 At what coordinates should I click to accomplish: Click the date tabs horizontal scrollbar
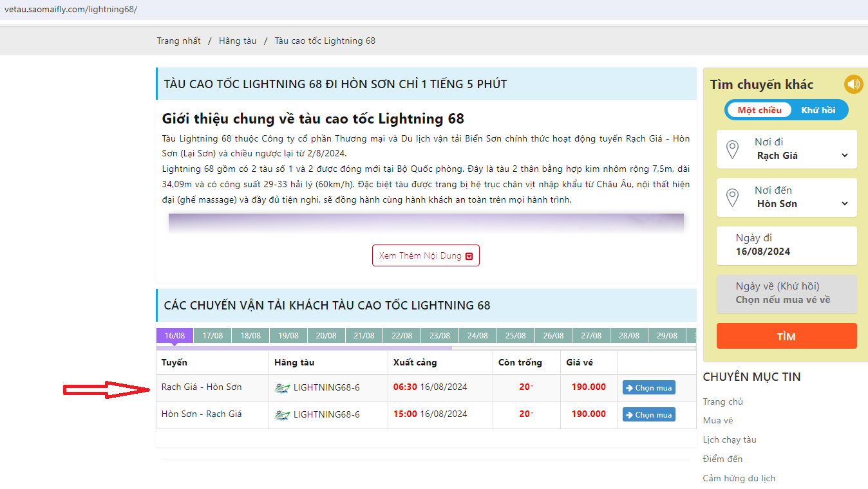point(304,348)
